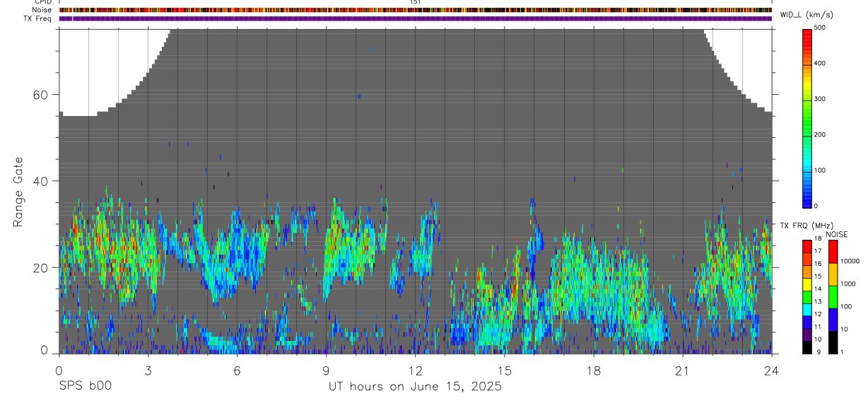Viewport: 868px width, 401px height.
Task: Click the multicolored Noise strip above plot
Action: [416, 10]
